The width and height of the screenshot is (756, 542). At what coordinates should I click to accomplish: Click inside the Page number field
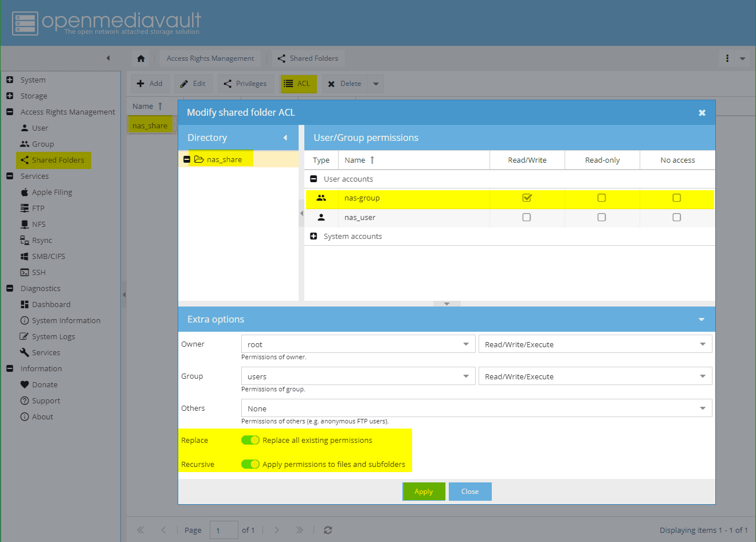tap(224, 530)
